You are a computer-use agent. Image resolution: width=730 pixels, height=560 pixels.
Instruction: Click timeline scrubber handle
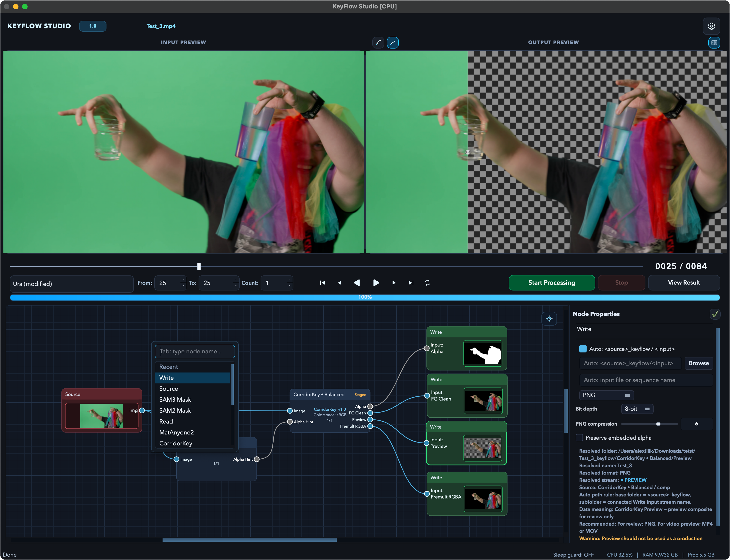click(x=199, y=266)
